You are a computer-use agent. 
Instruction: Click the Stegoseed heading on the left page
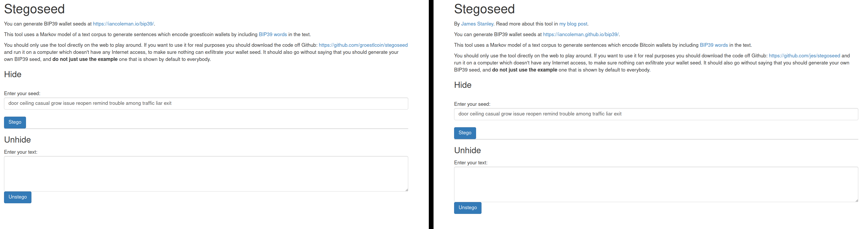click(34, 9)
